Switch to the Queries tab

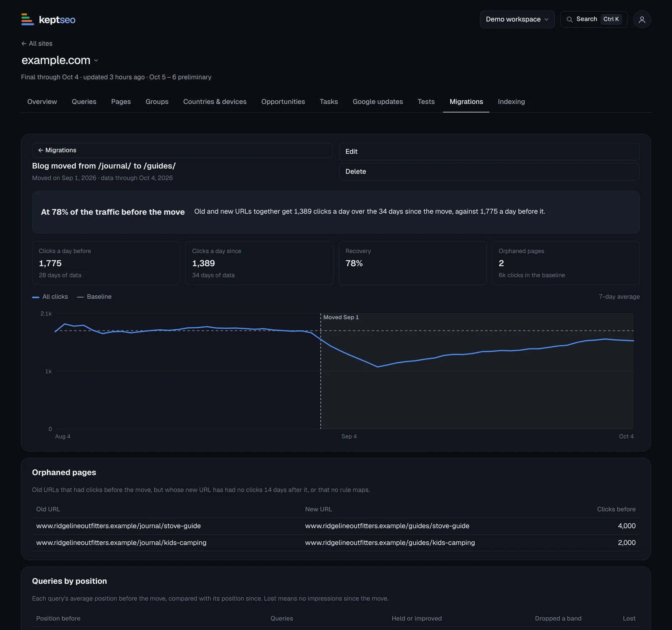point(84,102)
